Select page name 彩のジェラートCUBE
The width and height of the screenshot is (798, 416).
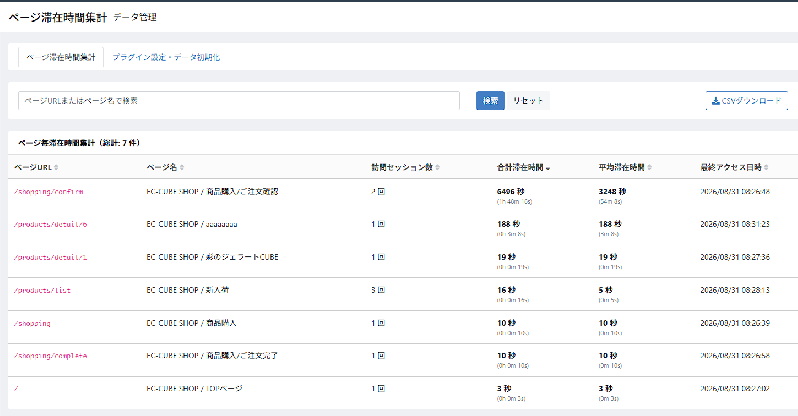242,257
